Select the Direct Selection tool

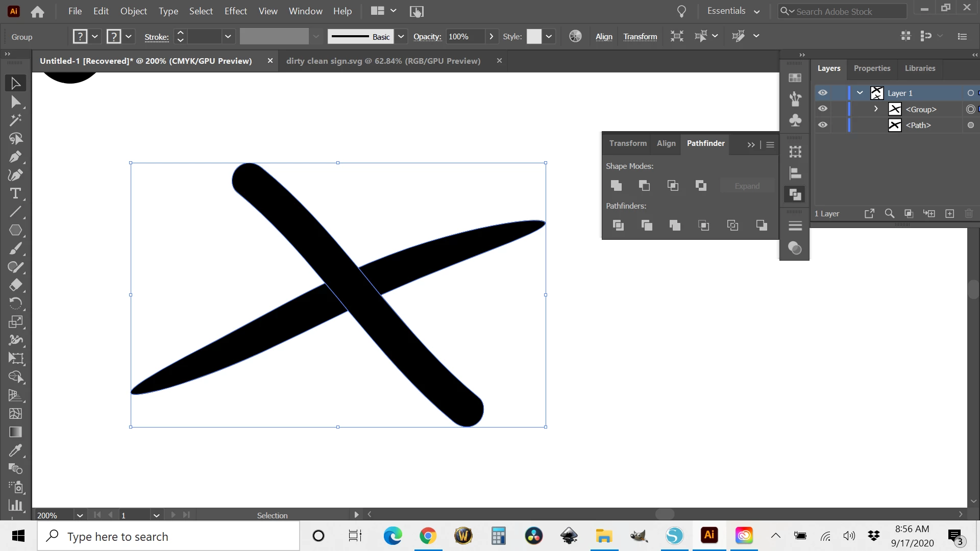click(x=15, y=102)
